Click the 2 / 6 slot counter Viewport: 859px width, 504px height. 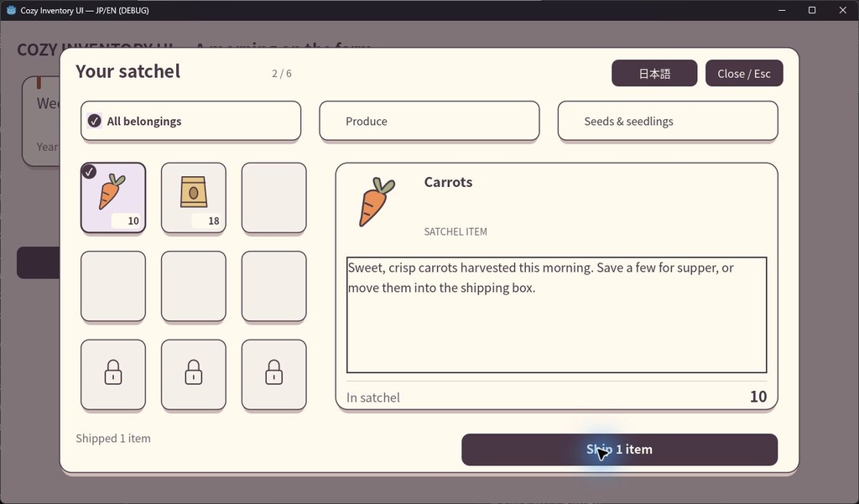[x=282, y=74]
